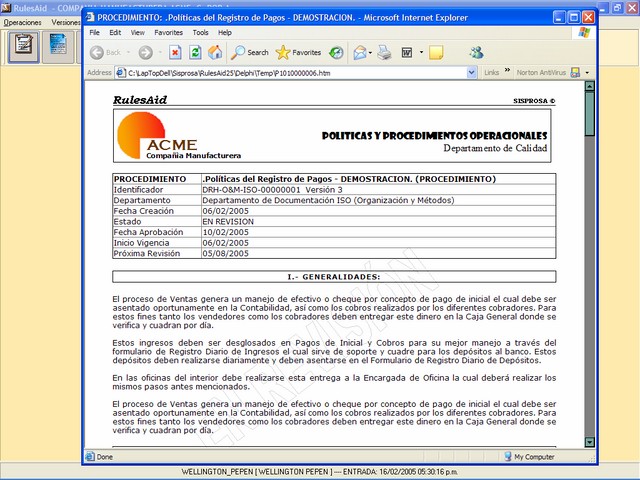Viewport: 640px width, 480px height.
Task: Click the address bar file path field
Action: coord(296,73)
